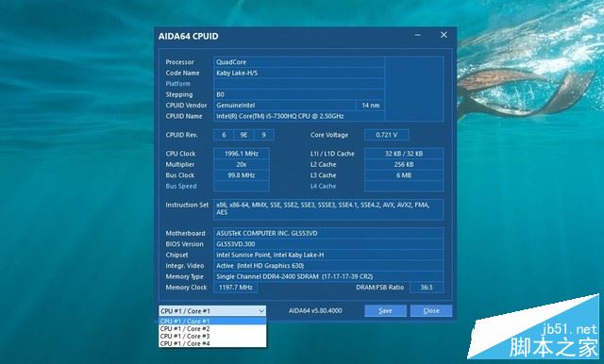
Task: Click the AIDA64 CPUID window title
Action: [x=189, y=36]
